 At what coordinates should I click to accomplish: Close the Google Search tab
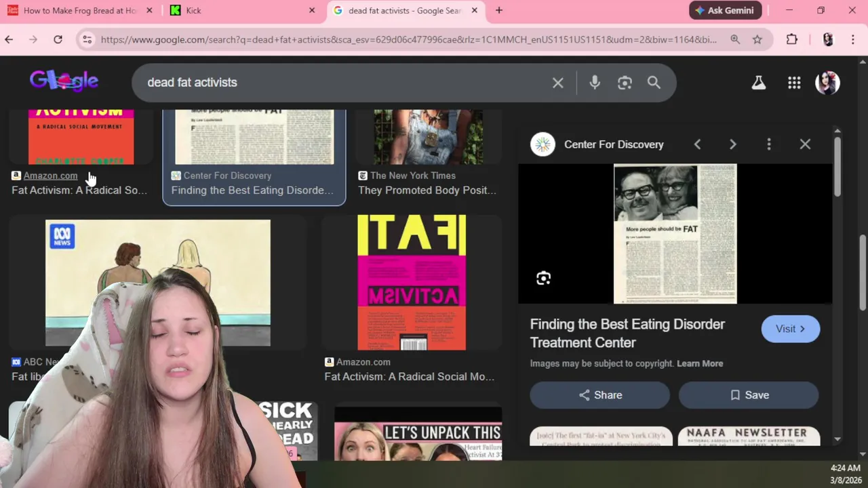pyautogui.click(x=475, y=10)
